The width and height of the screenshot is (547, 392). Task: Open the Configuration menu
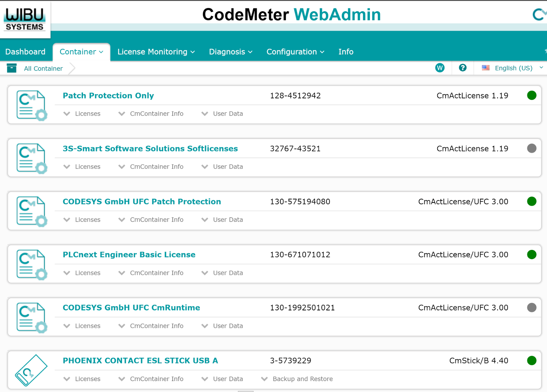tap(295, 52)
